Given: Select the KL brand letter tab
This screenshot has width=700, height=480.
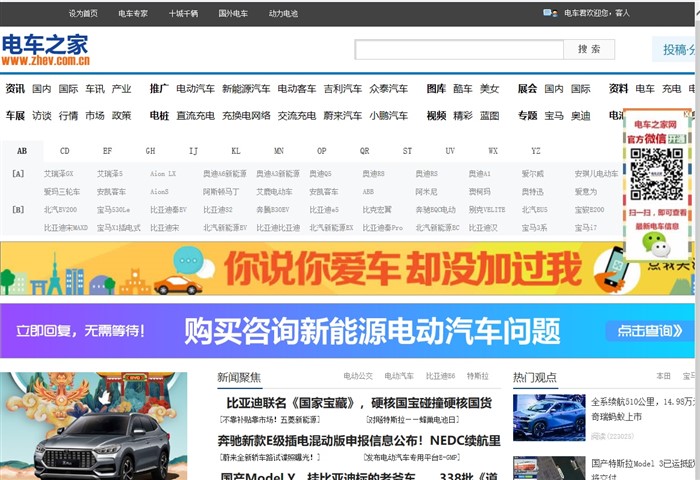Looking at the screenshot, I should (x=236, y=151).
